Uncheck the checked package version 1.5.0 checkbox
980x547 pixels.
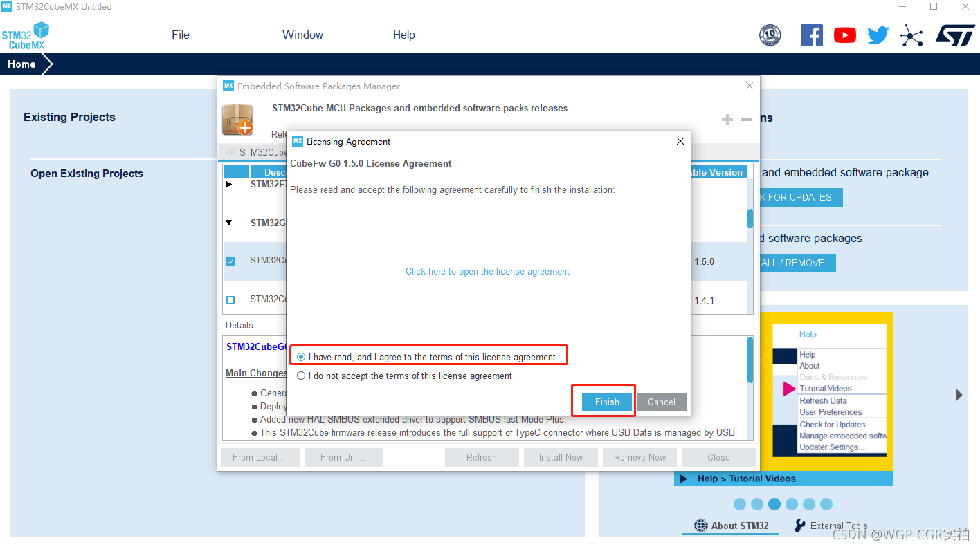[x=230, y=261]
